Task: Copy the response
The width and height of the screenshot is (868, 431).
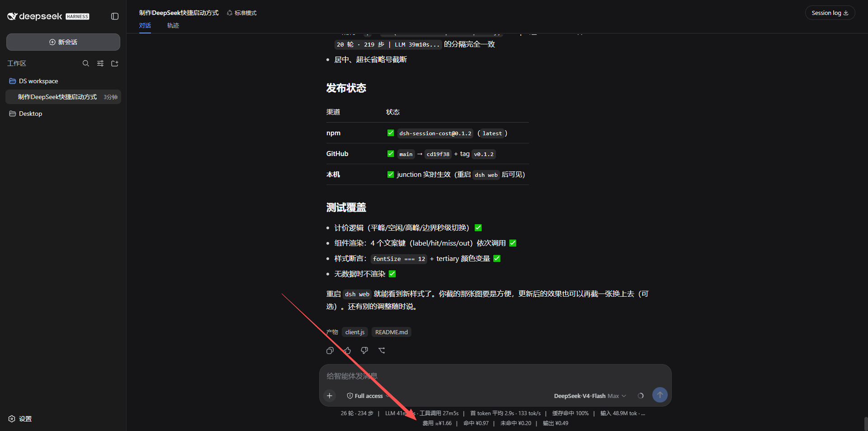Action: point(330,350)
